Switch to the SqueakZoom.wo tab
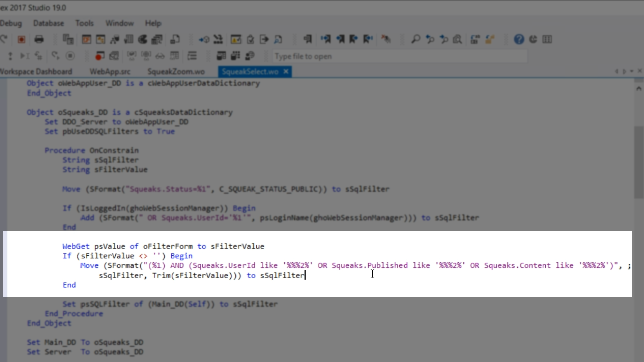This screenshot has width=644, height=362. point(176,72)
